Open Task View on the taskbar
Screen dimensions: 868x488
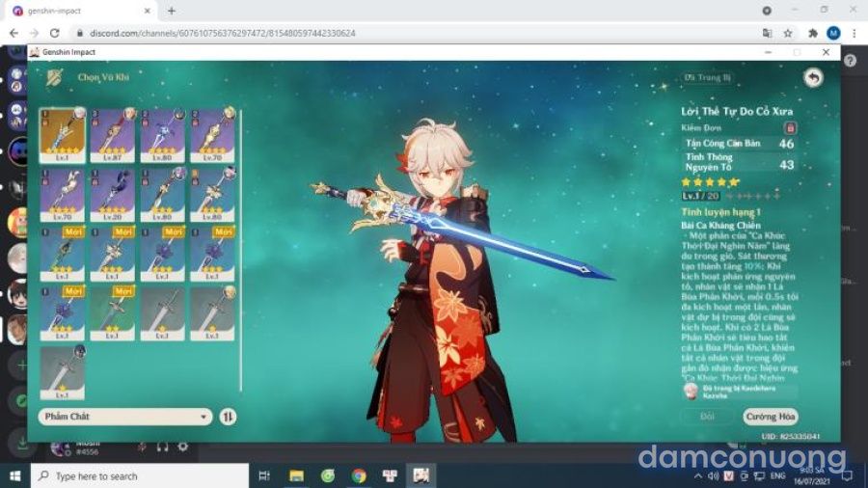(x=264, y=475)
